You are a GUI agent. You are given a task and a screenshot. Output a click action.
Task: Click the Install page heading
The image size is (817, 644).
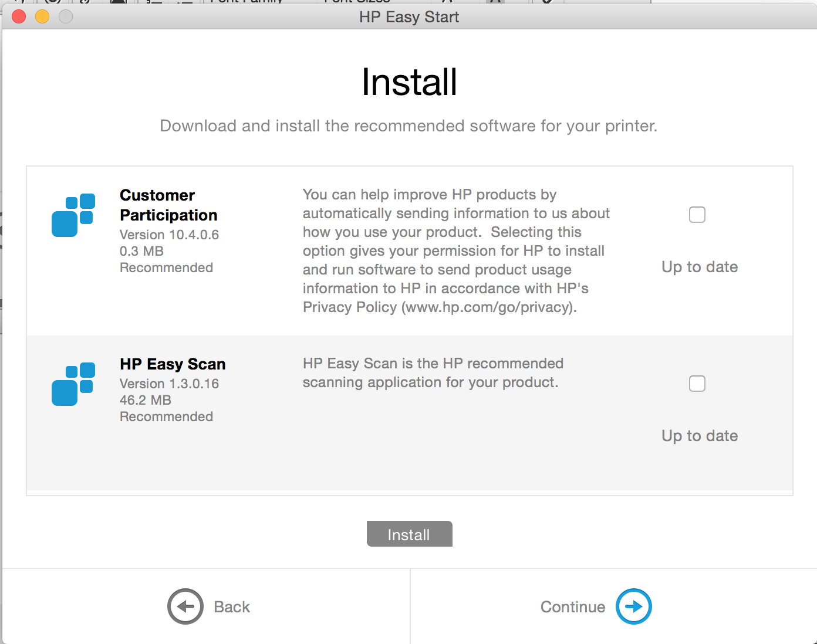[409, 82]
